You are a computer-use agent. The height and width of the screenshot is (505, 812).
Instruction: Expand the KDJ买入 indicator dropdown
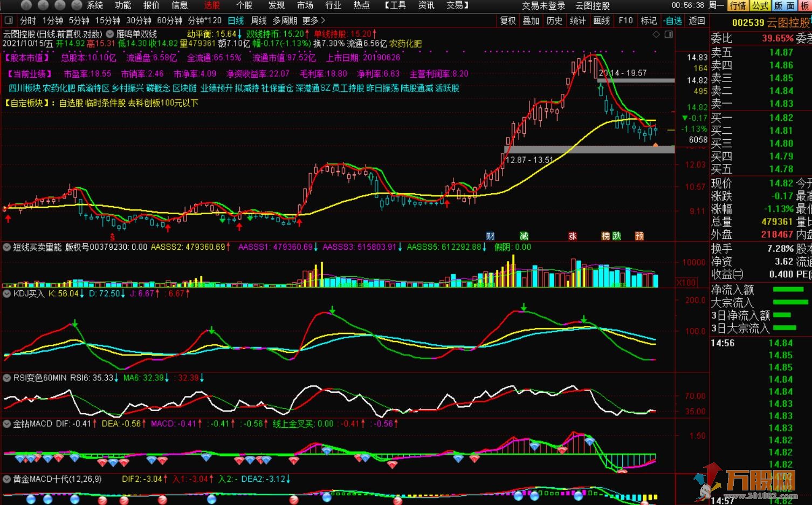[7, 294]
